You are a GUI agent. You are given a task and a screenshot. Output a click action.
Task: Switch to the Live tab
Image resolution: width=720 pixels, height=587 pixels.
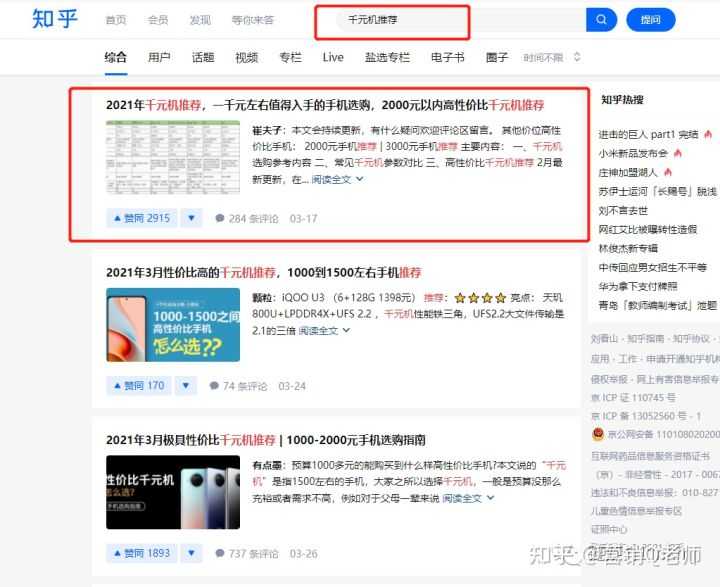pos(333,57)
